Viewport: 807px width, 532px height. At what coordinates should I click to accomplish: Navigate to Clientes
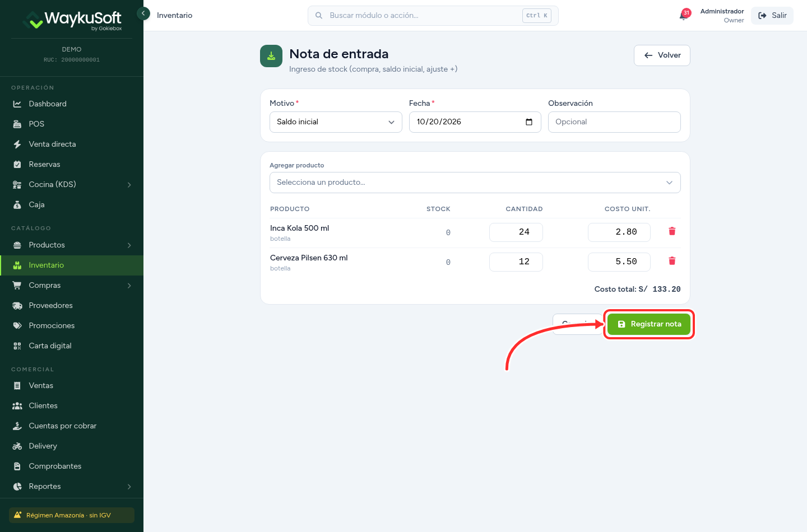[72, 405]
